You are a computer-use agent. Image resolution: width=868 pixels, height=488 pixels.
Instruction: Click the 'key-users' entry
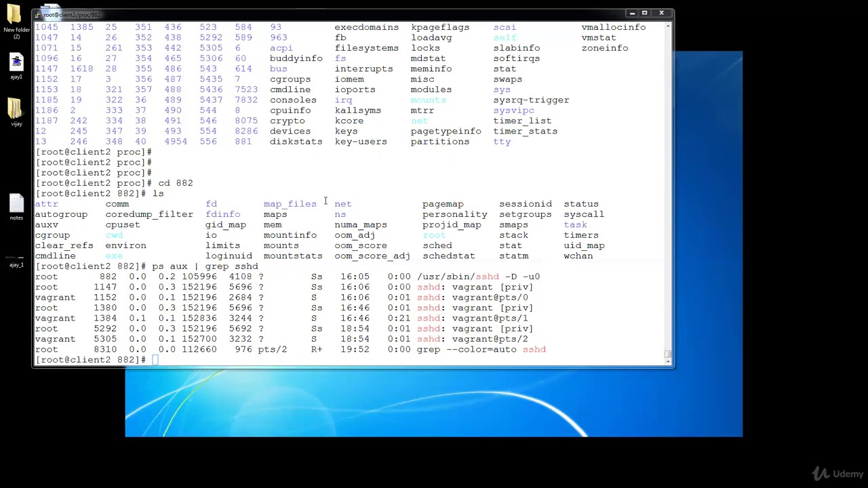tap(361, 142)
